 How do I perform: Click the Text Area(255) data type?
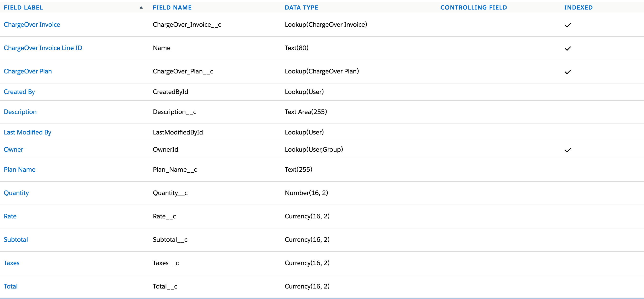[306, 112]
